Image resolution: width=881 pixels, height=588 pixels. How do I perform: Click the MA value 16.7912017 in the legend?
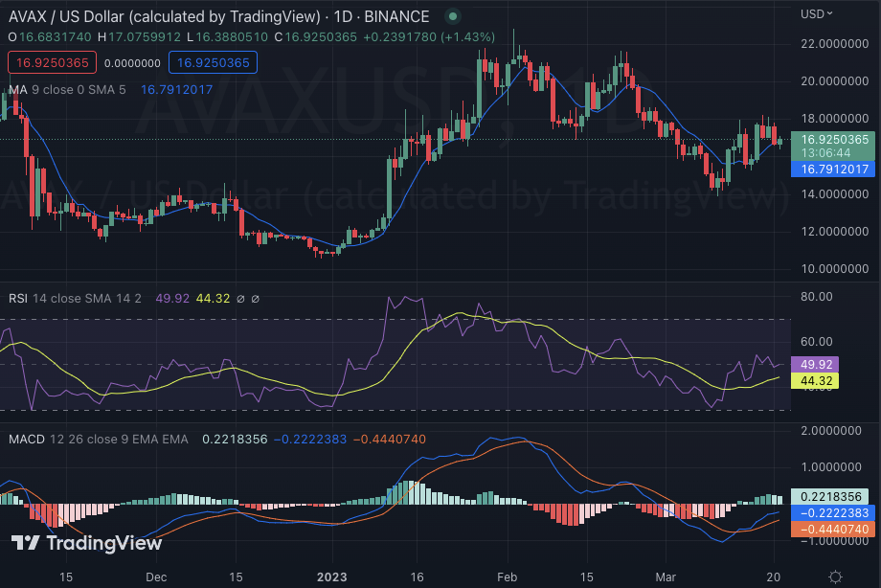(176, 89)
